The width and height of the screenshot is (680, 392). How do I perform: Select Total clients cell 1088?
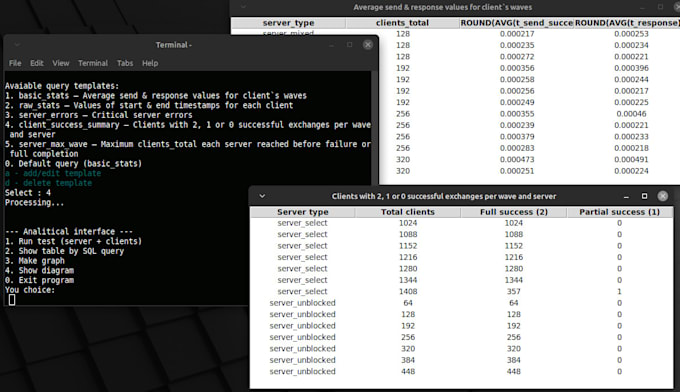408,234
